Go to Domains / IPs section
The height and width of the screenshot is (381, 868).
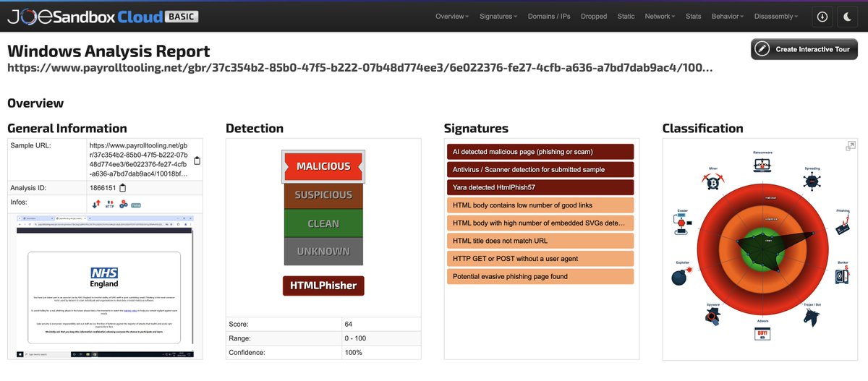point(549,16)
